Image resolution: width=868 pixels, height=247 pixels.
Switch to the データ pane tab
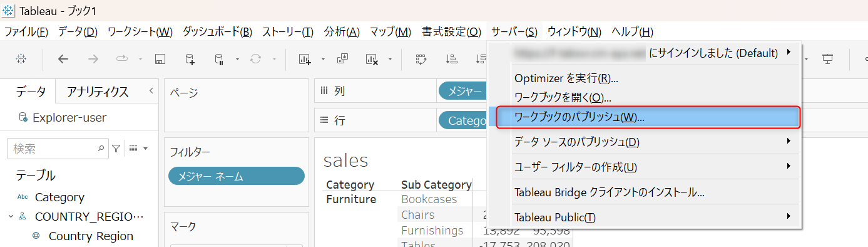[31, 92]
